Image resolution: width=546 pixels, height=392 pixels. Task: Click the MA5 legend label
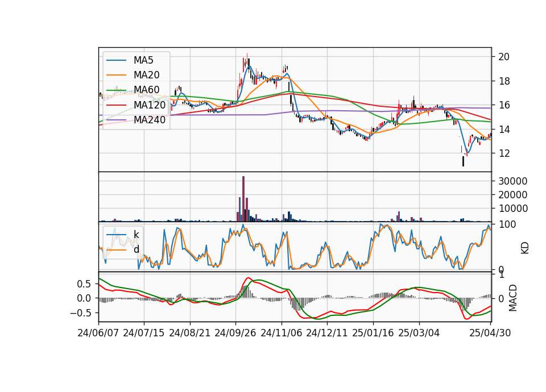[143, 60]
